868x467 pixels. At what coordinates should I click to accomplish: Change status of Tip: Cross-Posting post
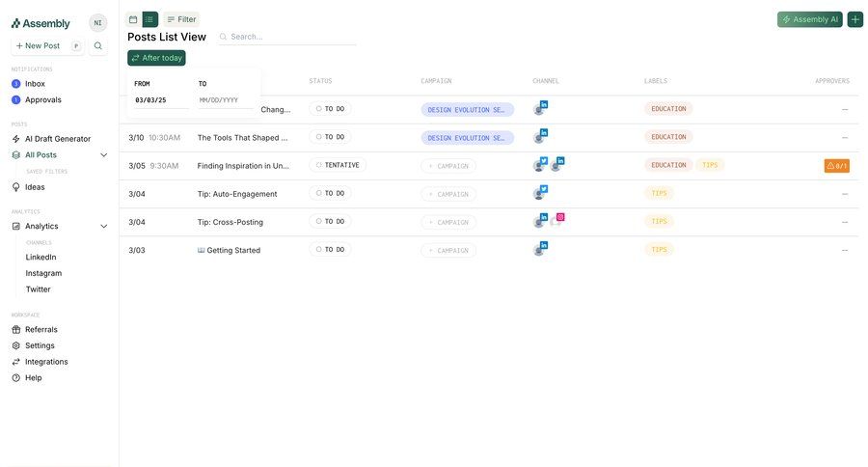pyautogui.click(x=330, y=222)
